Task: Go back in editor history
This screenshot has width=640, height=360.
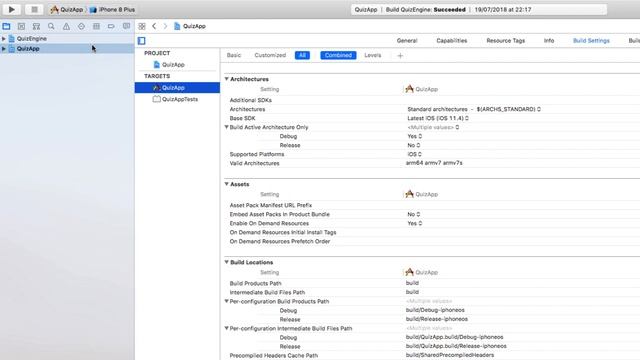Action: pyautogui.click(x=154, y=26)
